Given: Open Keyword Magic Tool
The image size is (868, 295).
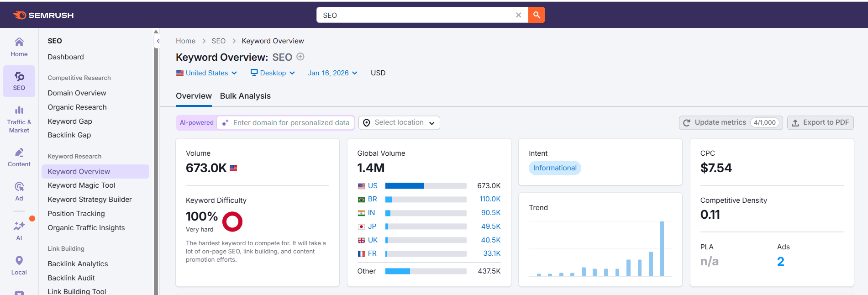Looking at the screenshot, I should pyautogui.click(x=81, y=185).
